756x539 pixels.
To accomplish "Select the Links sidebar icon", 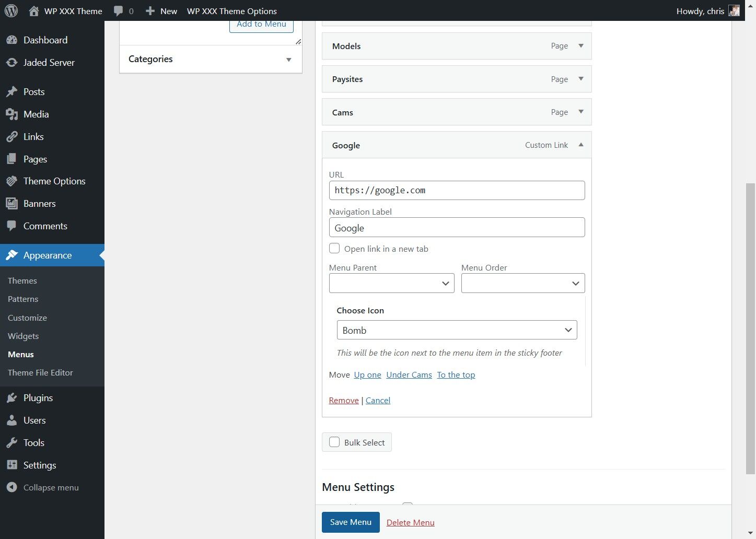I will coord(12,136).
